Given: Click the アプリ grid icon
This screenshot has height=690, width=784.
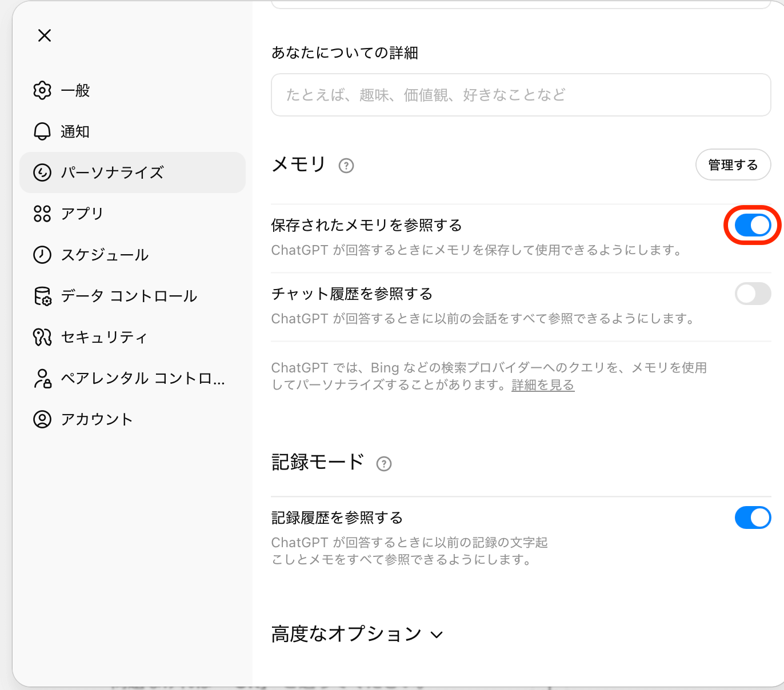Looking at the screenshot, I should click(42, 214).
